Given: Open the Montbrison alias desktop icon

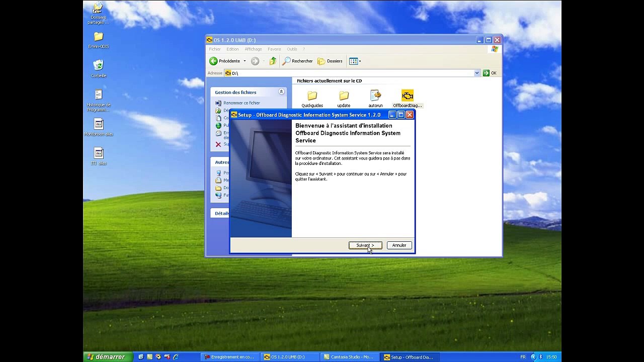Looking at the screenshot, I should pyautogui.click(x=99, y=128).
